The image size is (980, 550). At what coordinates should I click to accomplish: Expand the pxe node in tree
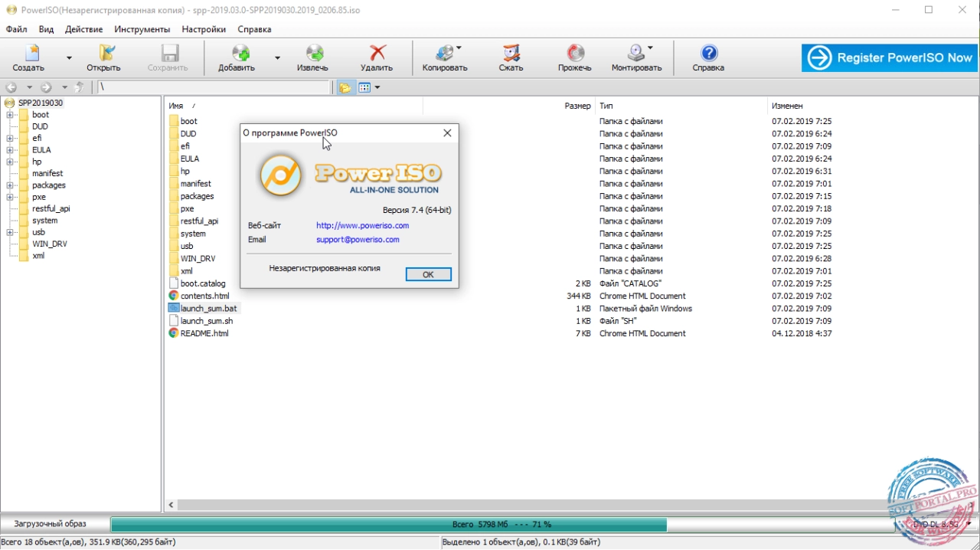click(10, 197)
